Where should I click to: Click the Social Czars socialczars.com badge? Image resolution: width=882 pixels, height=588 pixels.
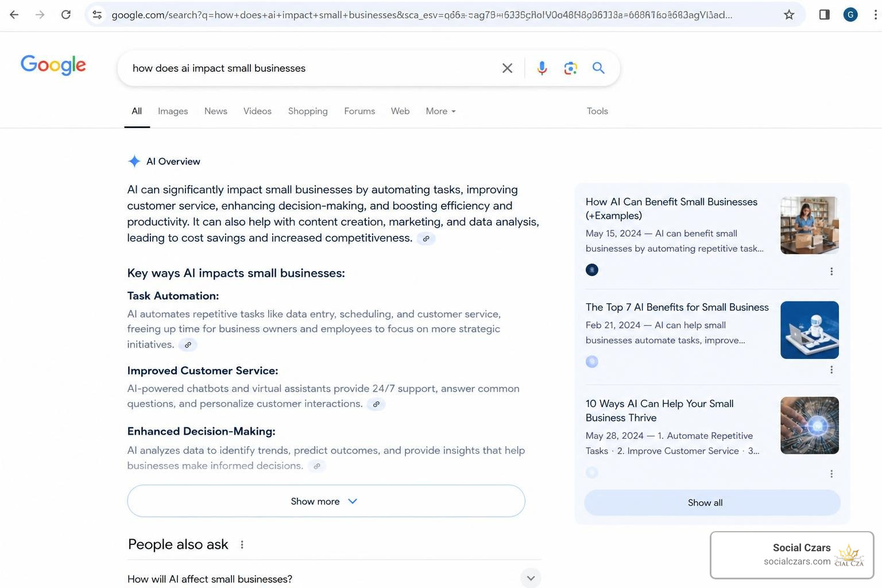pyautogui.click(x=792, y=555)
